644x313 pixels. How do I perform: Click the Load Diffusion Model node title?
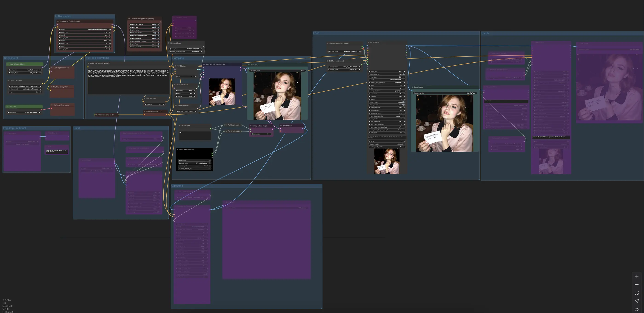point(17,64)
